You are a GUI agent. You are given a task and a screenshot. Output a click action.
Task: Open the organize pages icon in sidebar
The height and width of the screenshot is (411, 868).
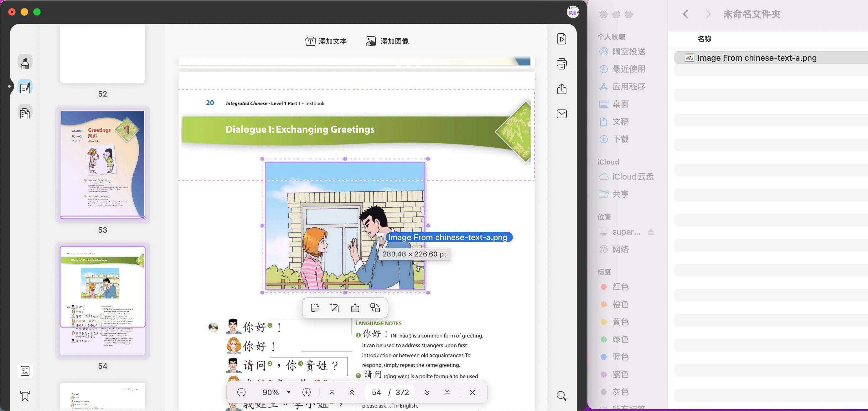click(x=25, y=112)
